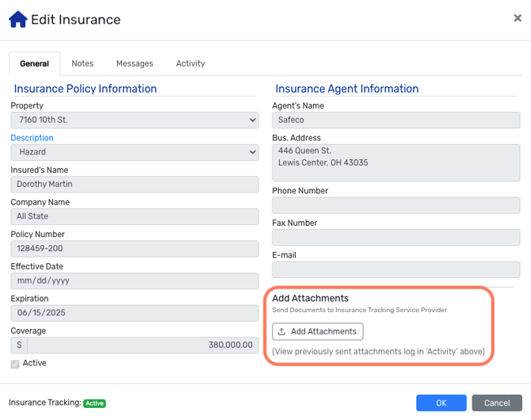Toggle the Active checkbox
This screenshot has width=531, height=420.
tap(15, 364)
